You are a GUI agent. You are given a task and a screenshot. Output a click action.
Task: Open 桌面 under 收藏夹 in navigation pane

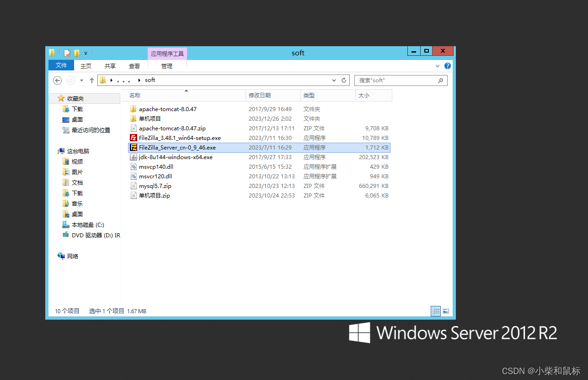(x=77, y=120)
